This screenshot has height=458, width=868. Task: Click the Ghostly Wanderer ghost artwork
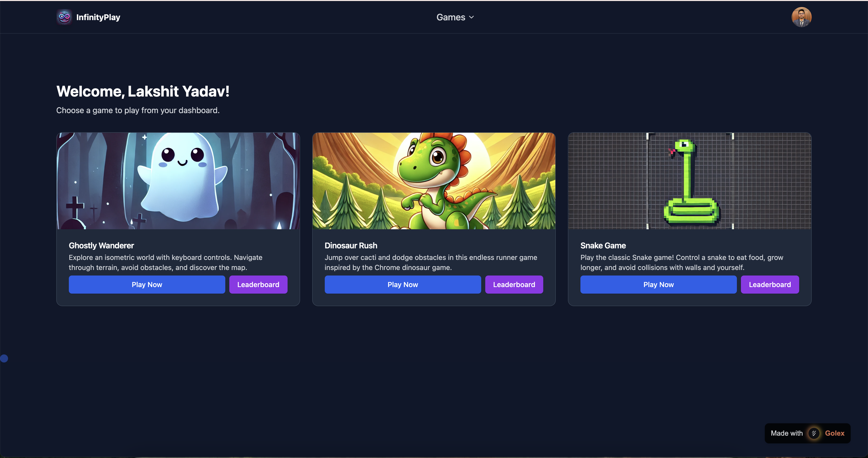(x=178, y=181)
